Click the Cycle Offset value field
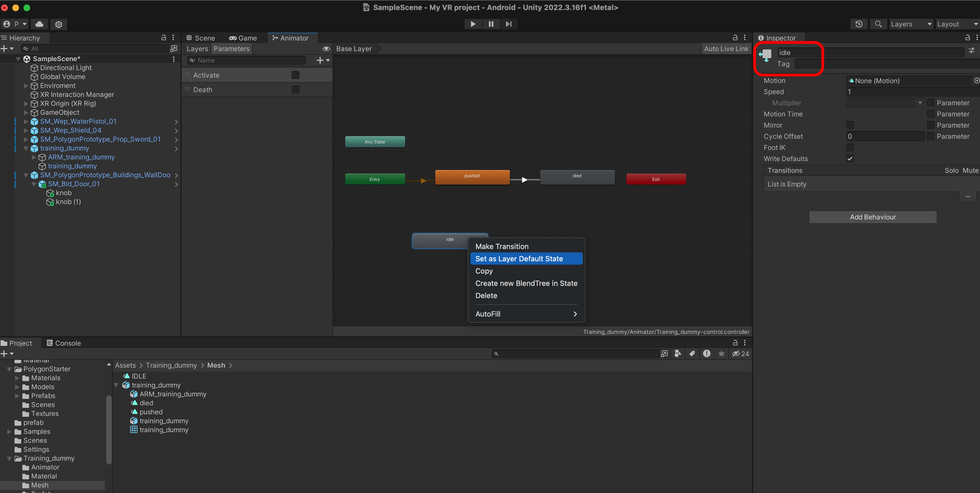Screen dimensions: 980x493 (885, 137)
